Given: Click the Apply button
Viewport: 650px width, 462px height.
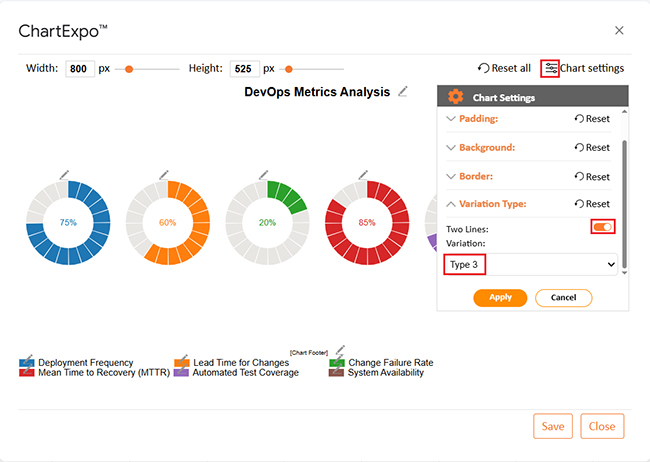Looking at the screenshot, I should 500,297.
